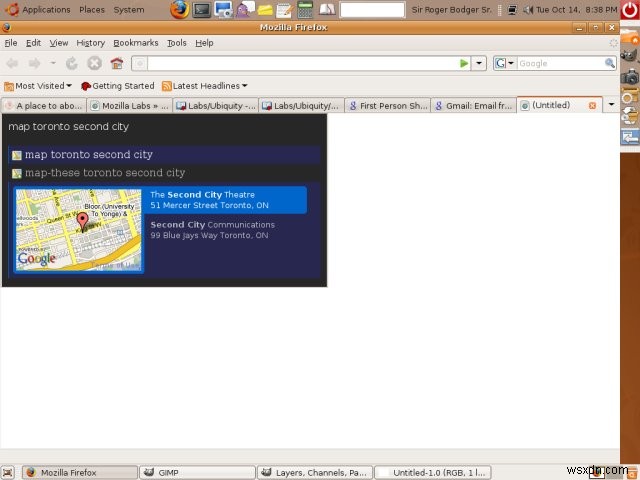Click the date and time clock
The width and height of the screenshot is (640, 480).
click(577, 9)
